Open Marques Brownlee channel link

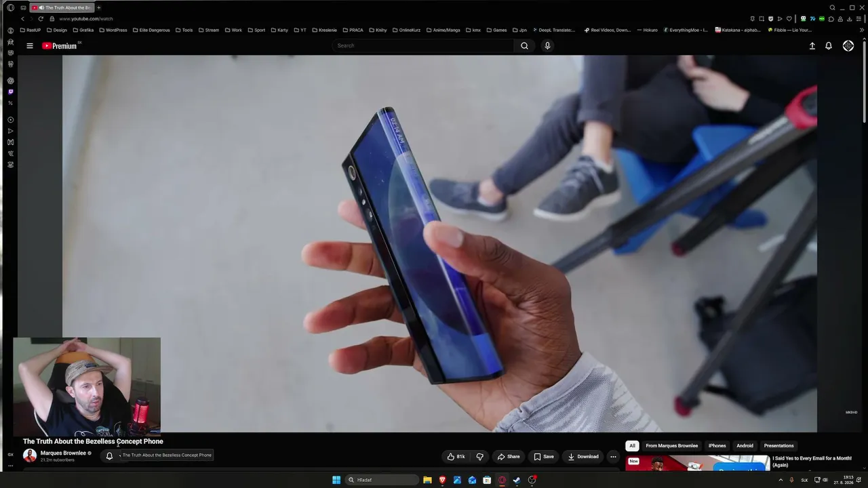point(63,453)
